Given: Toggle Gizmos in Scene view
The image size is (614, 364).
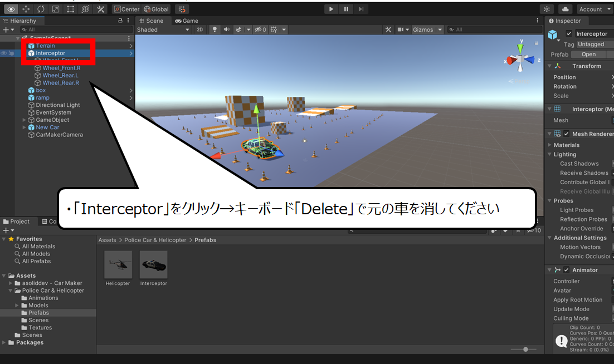Looking at the screenshot, I should (x=423, y=29).
